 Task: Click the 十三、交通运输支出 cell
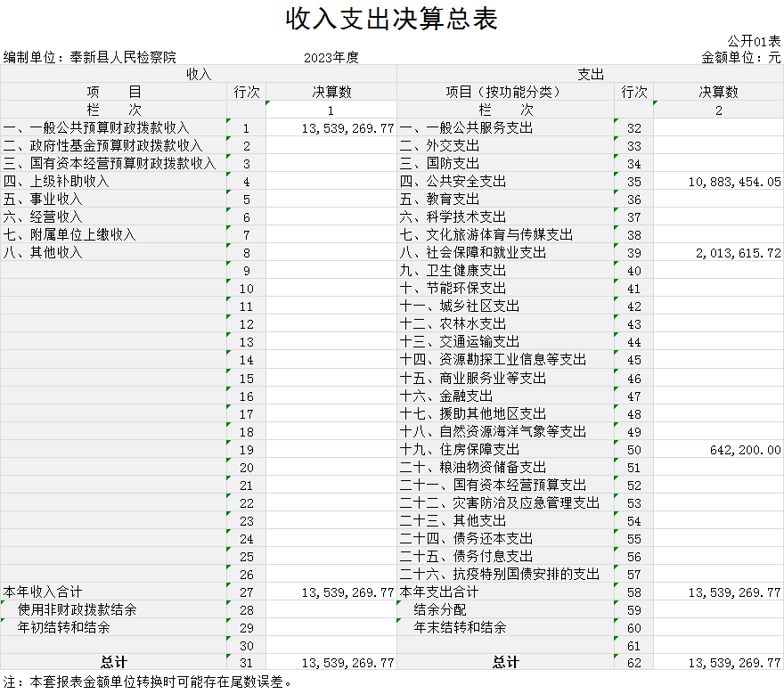[x=505, y=341]
